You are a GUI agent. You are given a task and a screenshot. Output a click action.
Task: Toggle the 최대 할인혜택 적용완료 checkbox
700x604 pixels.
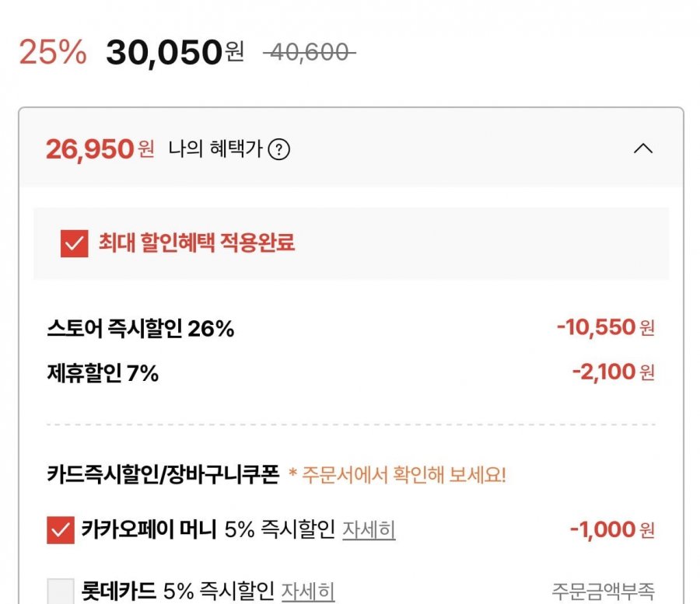75,243
